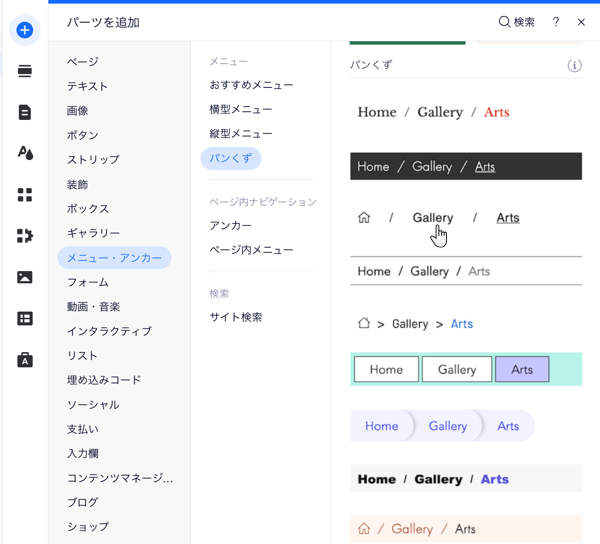This screenshot has width=600, height=544.
Task: Select the テキスト category
Action: point(87,86)
